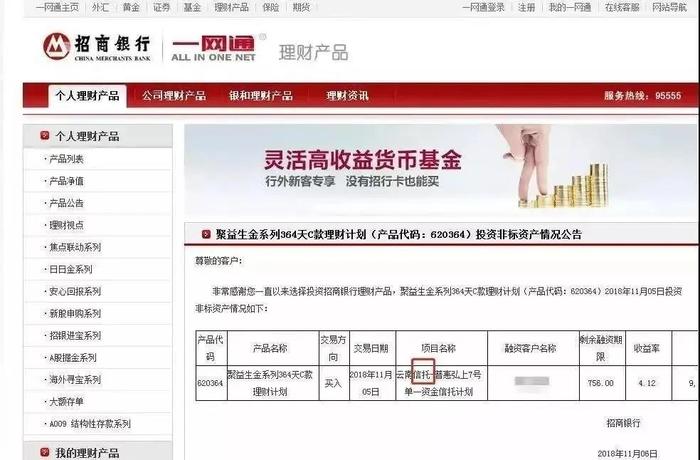Screen dimensions: 700x460
Task: Click red icon beside 个人理财产品 sidebar header
Action: (x=45, y=135)
